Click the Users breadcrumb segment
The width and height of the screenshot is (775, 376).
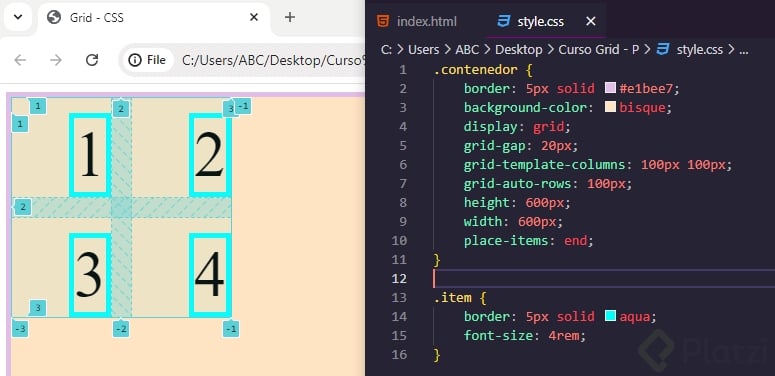click(424, 49)
